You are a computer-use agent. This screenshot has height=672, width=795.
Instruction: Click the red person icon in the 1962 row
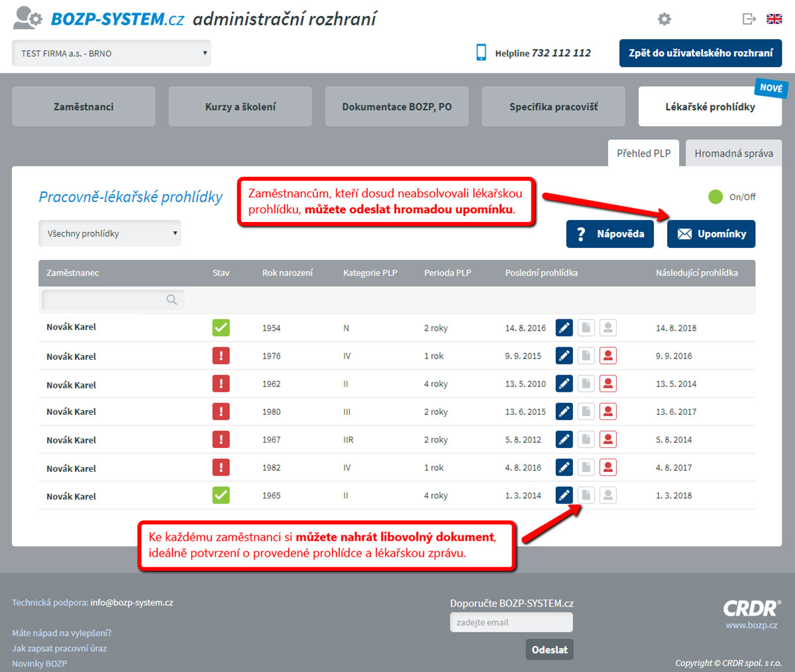[x=608, y=384]
